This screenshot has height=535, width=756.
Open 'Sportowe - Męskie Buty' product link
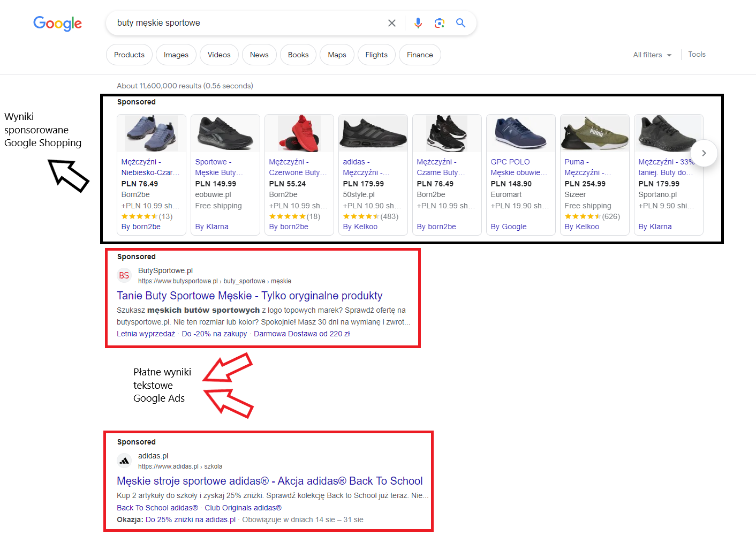[x=219, y=167]
